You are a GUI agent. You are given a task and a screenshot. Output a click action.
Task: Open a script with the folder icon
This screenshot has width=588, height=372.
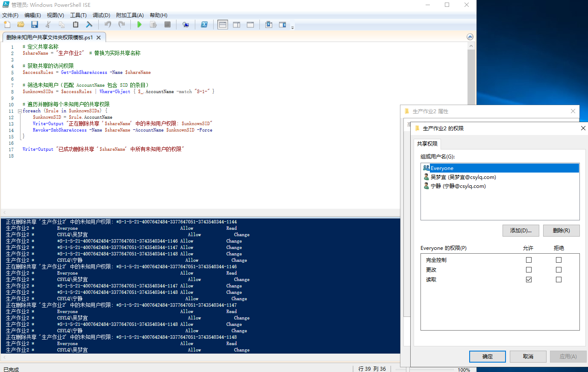(x=21, y=25)
